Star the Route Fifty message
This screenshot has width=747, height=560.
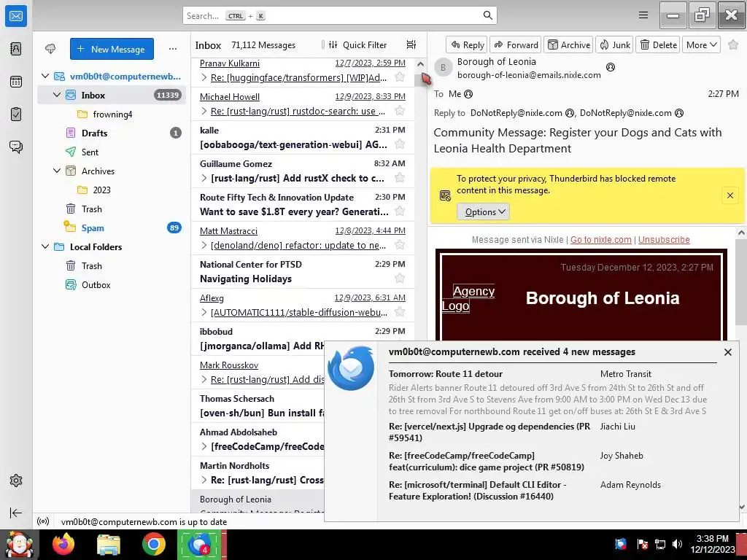pos(400,211)
